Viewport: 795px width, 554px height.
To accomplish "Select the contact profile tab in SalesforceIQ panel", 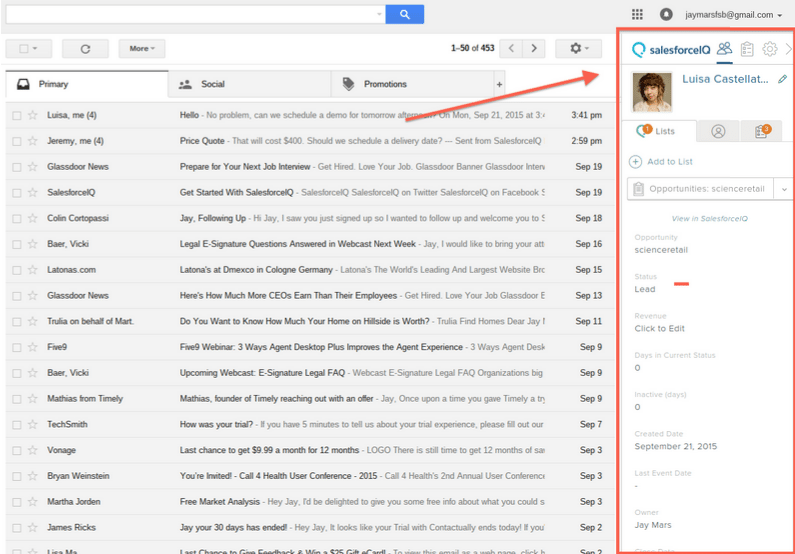I will pos(718,131).
